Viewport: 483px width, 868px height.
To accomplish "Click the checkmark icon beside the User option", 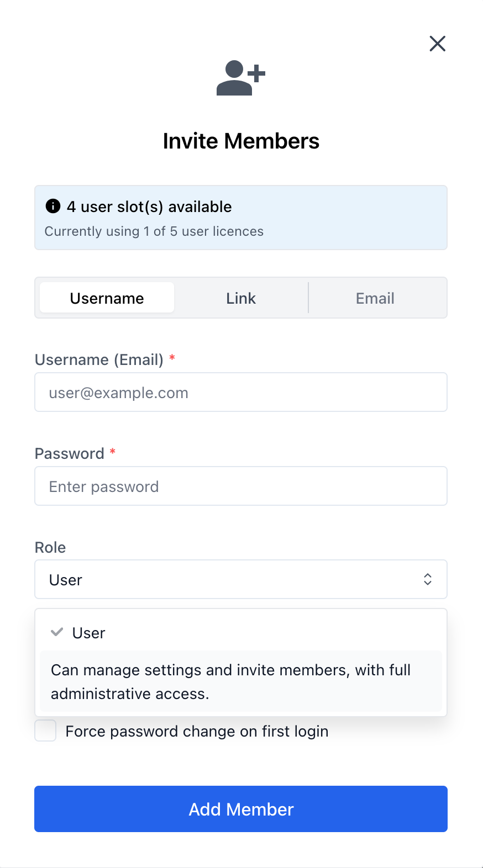I will click(56, 632).
